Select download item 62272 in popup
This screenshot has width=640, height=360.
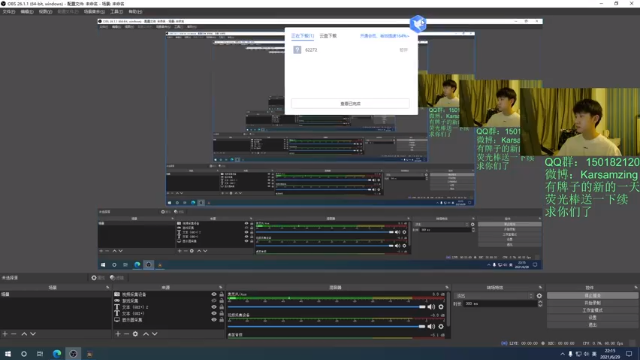(350, 50)
